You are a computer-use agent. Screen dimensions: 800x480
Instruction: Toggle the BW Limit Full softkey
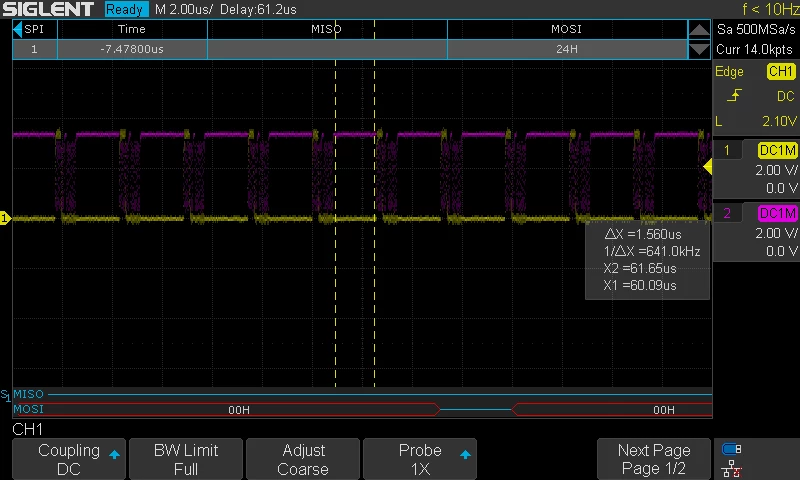click(186, 459)
